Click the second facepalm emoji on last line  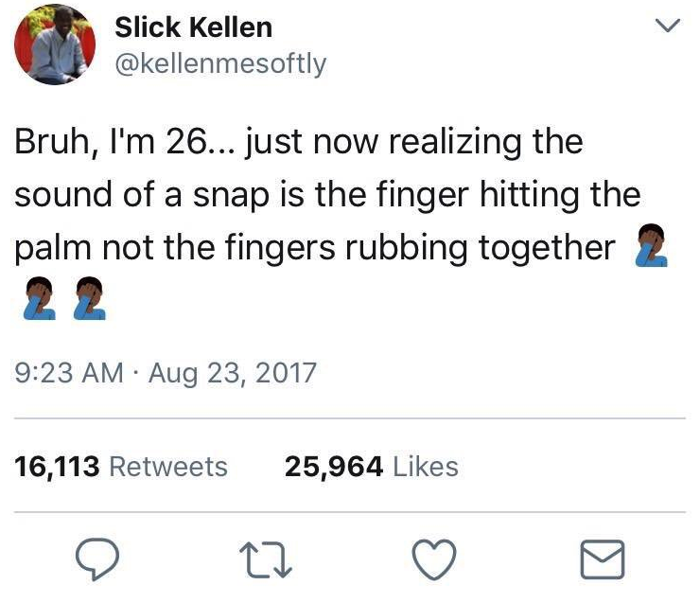click(x=90, y=298)
